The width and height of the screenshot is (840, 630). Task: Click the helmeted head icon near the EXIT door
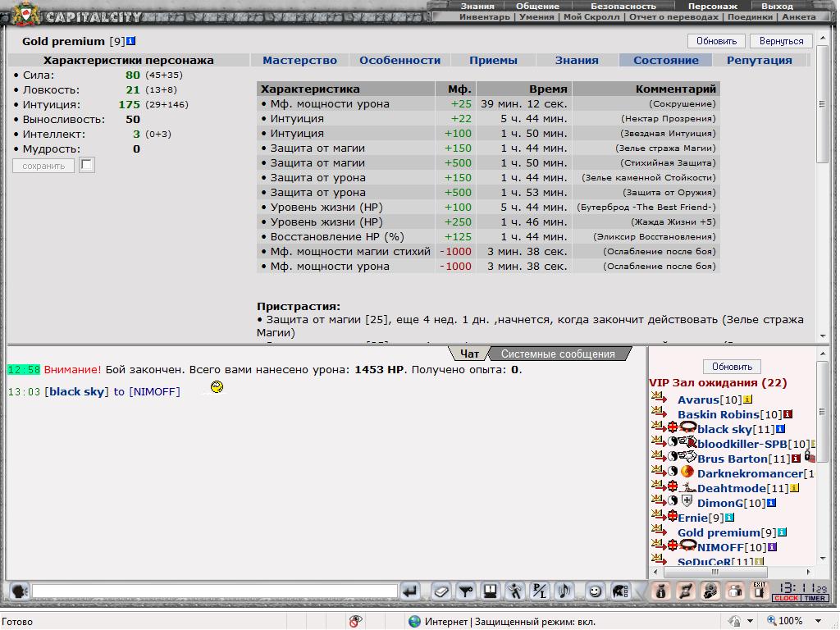tap(710, 591)
